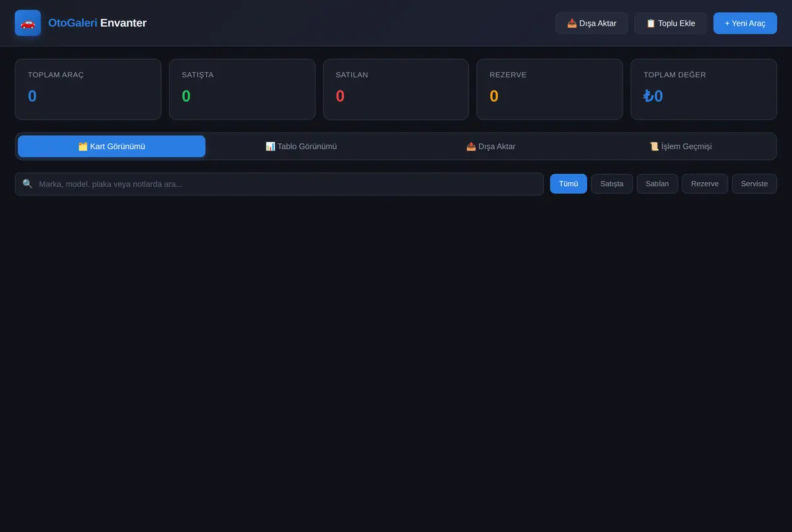The width and height of the screenshot is (792, 532).
Task: Filter vehicles by Satılan status
Action: click(657, 183)
